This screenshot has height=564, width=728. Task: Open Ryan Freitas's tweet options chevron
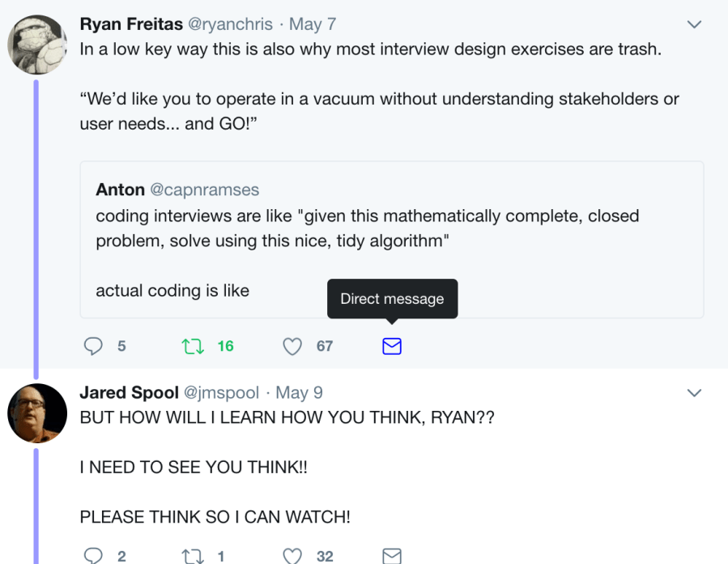point(694,24)
